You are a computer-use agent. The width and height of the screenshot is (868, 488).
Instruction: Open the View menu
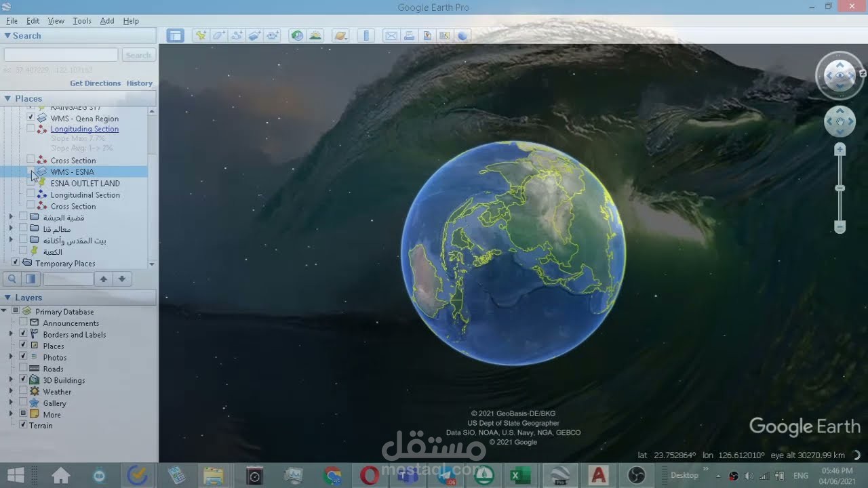pos(56,21)
